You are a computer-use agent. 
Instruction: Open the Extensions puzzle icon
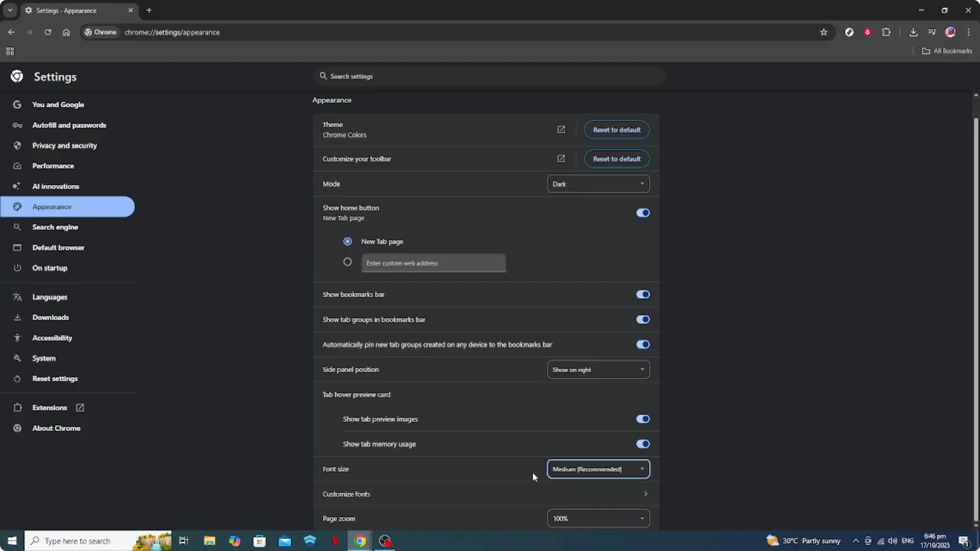(x=886, y=32)
